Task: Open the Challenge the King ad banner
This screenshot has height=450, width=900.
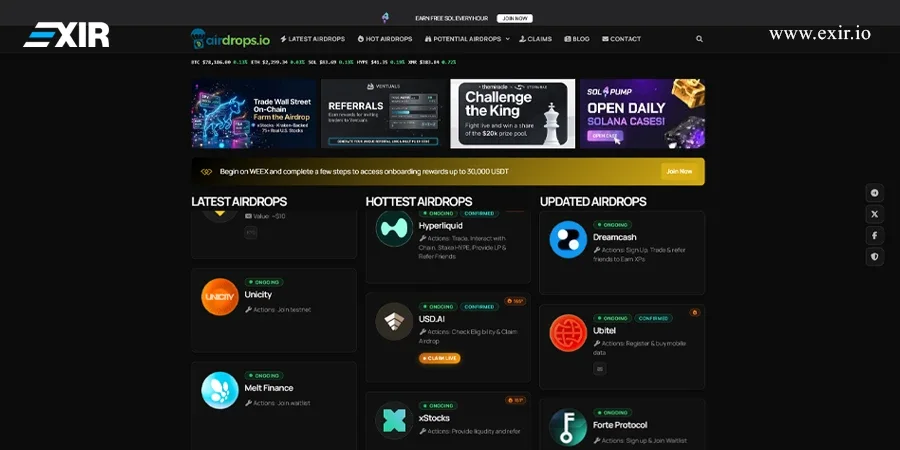Action: pos(513,114)
